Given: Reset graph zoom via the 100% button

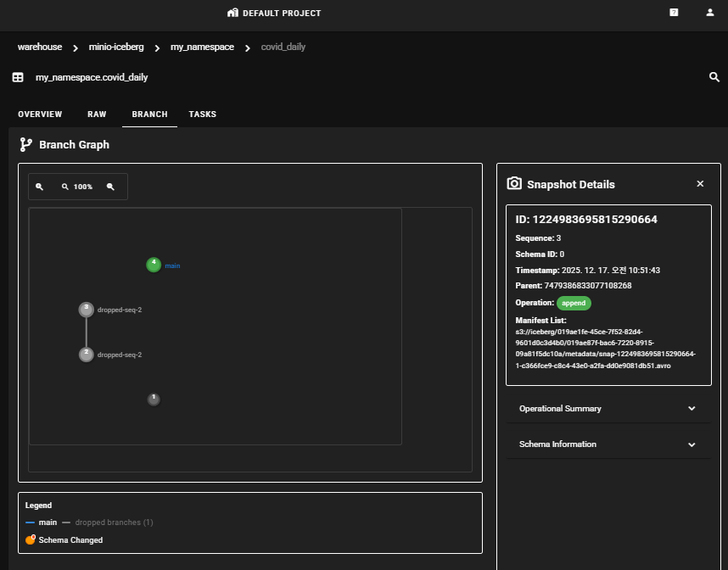Looking at the screenshot, I should 77,187.
